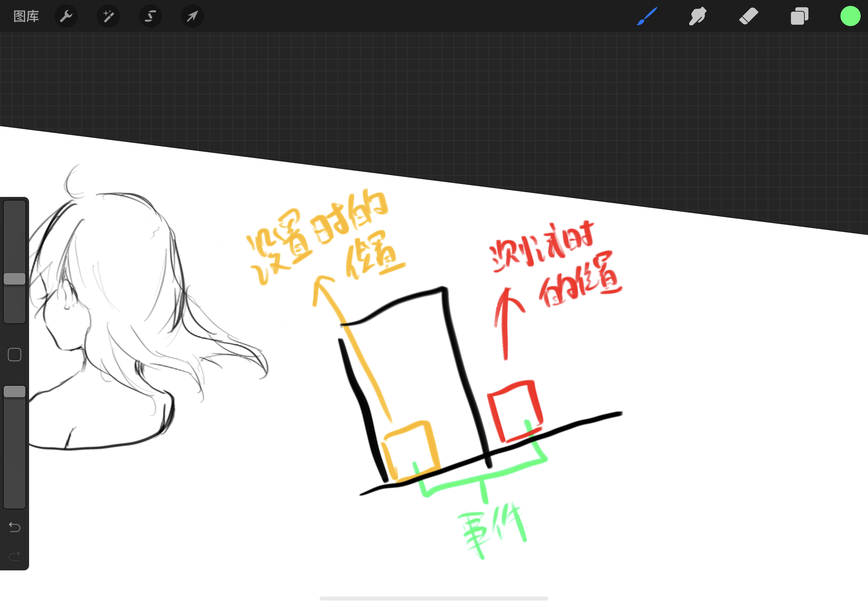Tap the redo arrow in sidebar
This screenshot has width=868, height=606.
pyautogui.click(x=15, y=556)
